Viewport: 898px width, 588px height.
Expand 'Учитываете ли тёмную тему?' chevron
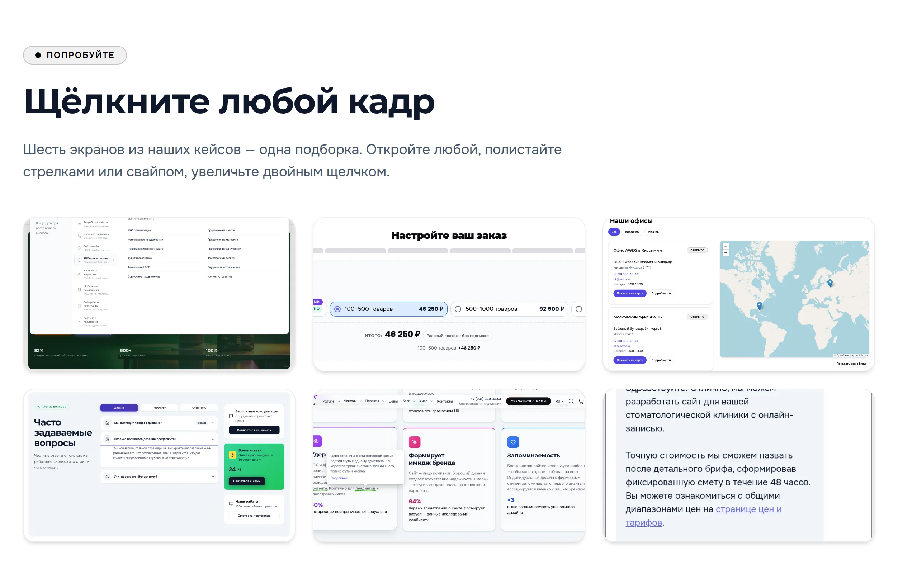[x=213, y=476]
